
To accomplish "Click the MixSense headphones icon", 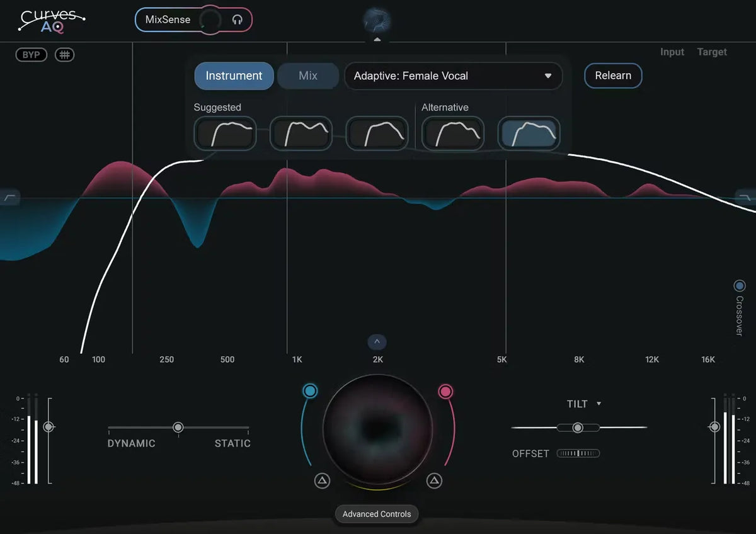I will pyautogui.click(x=237, y=20).
